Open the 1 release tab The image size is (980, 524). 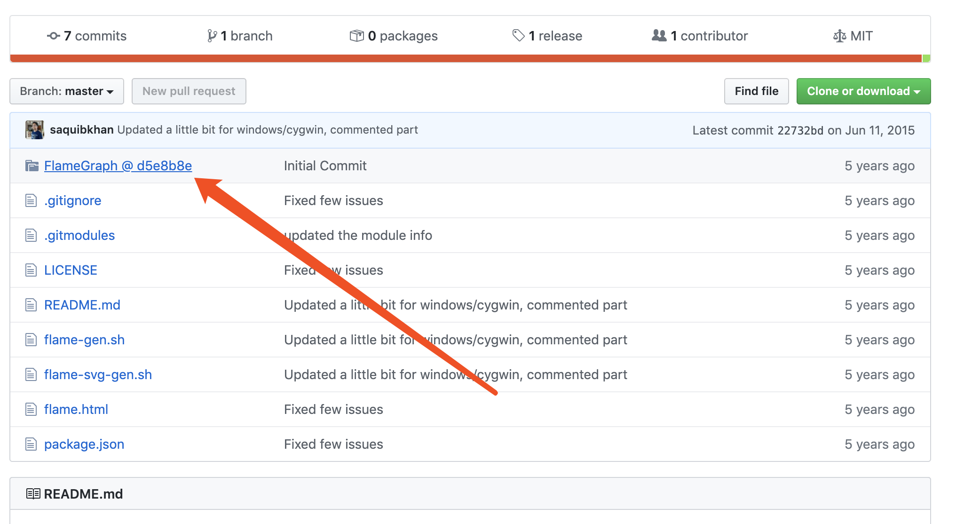point(555,36)
